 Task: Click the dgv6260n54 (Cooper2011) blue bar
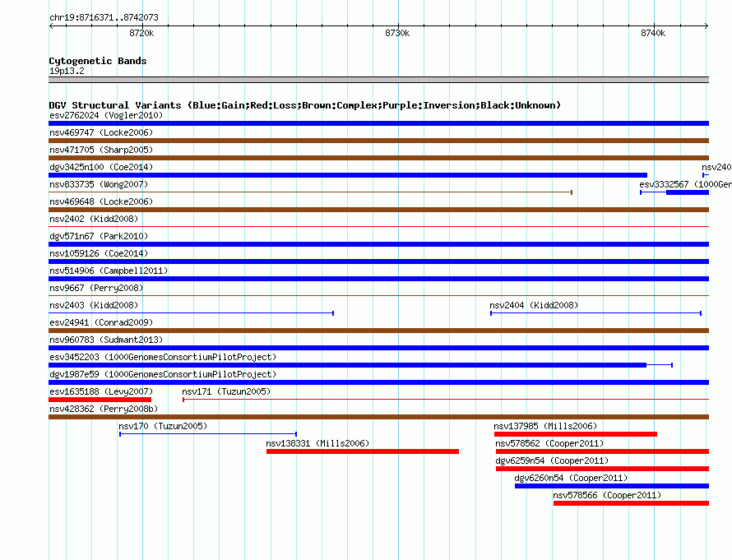[612, 486]
